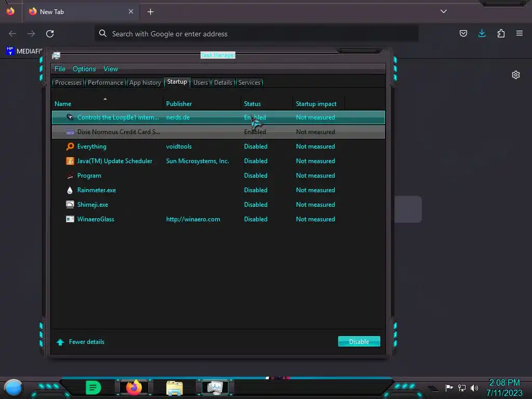Open the View menu
Screen dimensions: 532x399
[111, 69]
